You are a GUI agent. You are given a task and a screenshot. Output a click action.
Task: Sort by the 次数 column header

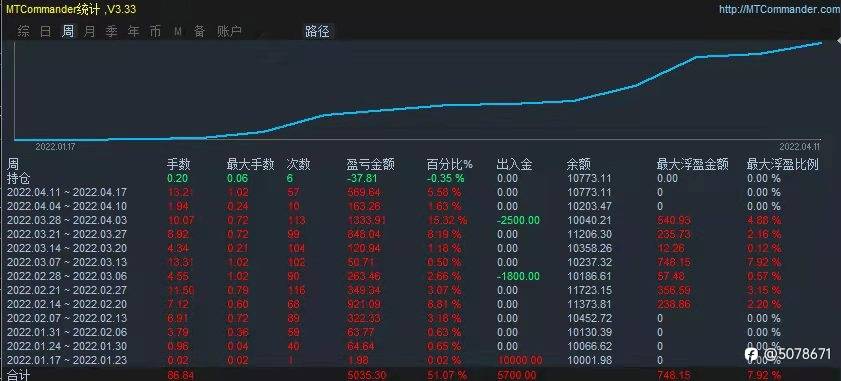pyautogui.click(x=299, y=165)
